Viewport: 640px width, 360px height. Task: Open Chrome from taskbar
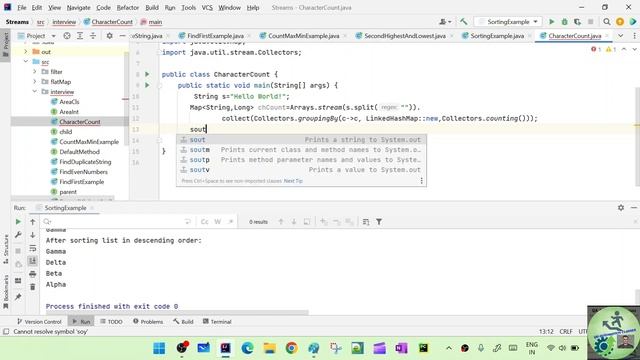click(291, 348)
